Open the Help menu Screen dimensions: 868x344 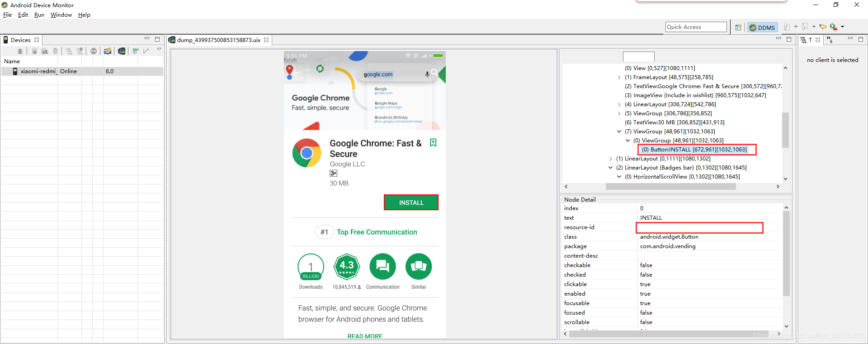point(84,15)
